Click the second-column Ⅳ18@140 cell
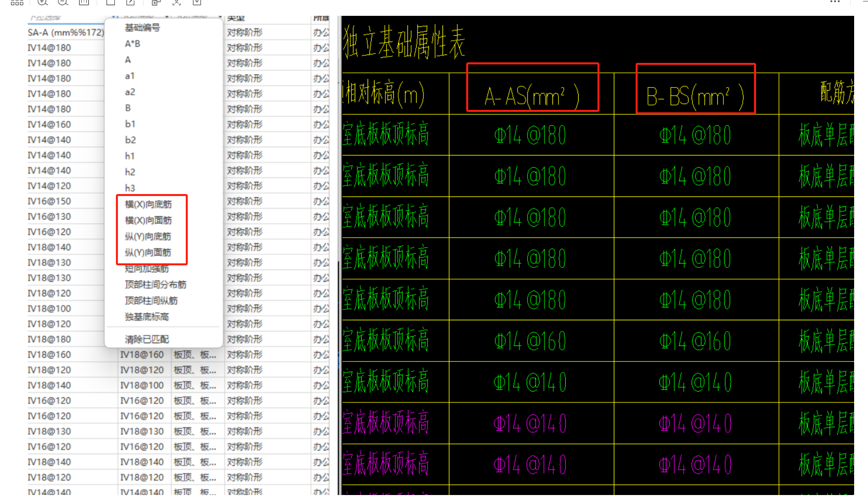This screenshot has width=868, height=497. point(142,462)
